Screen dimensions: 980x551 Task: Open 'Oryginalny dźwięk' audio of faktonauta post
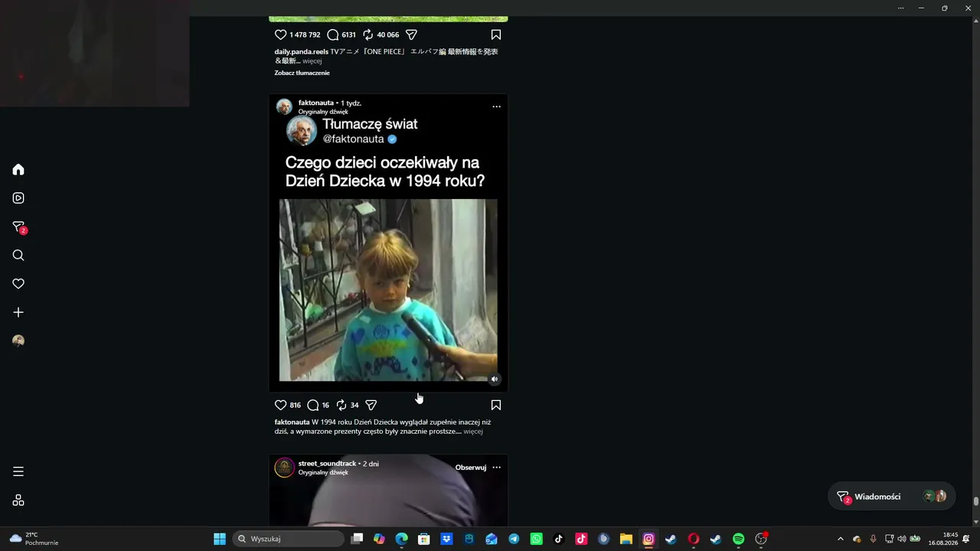pyautogui.click(x=323, y=112)
